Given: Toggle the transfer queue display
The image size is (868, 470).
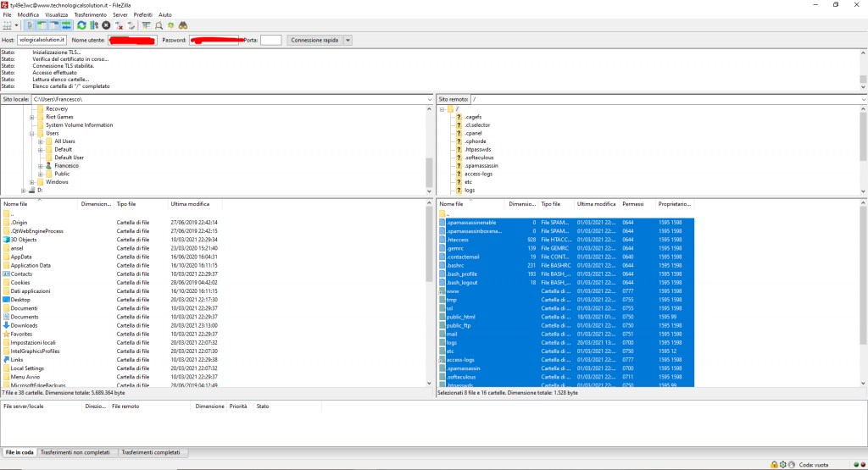Looking at the screenshot, I should [64, 25].
